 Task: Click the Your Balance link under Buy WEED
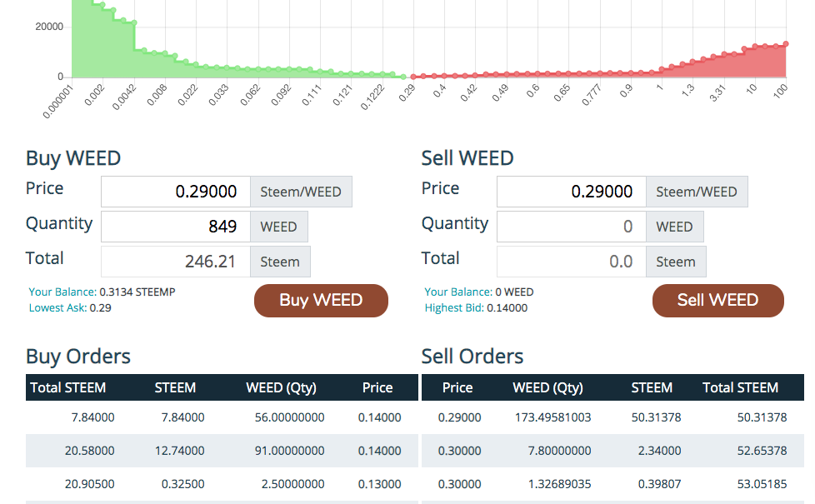(x=62, y=292)
